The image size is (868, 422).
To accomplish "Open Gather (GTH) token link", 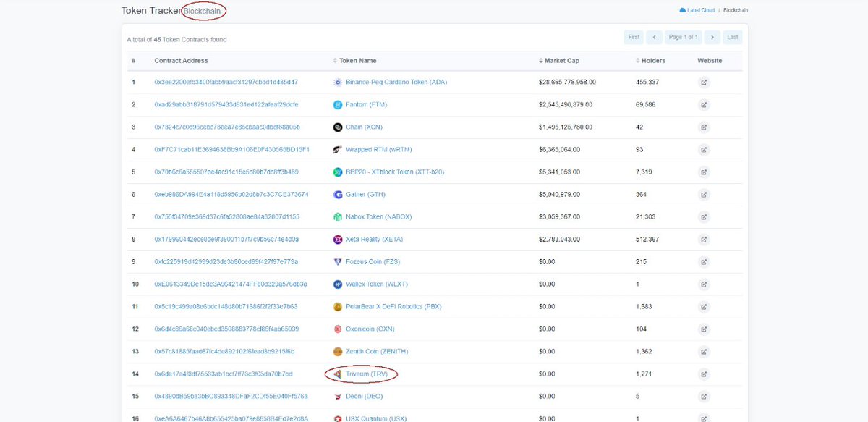I will click(x=365, y=195).
